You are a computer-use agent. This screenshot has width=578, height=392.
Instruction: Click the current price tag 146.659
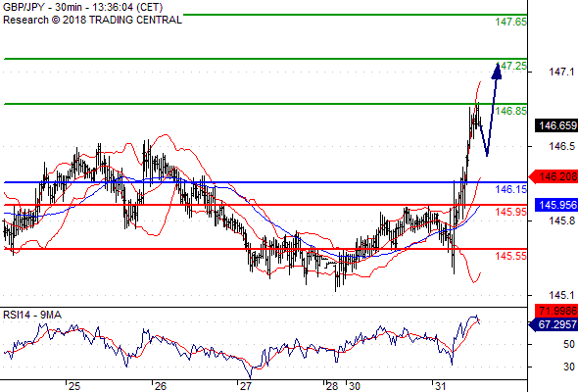tap(556, 125)
